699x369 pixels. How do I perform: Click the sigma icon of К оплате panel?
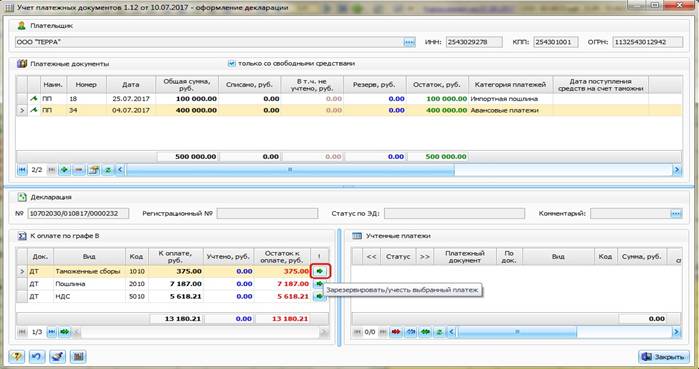click(22, 236)
